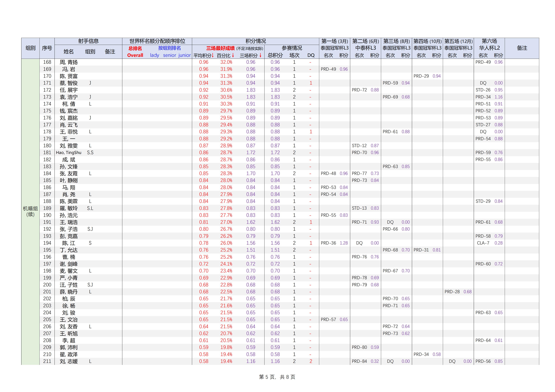Click row number 168

tap(47, 62)
